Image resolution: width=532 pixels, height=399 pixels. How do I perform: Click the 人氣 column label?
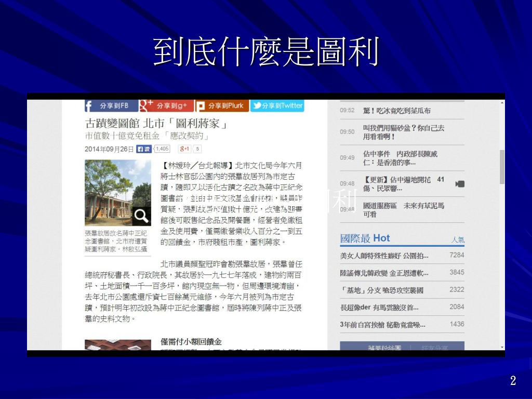[458, 240]
